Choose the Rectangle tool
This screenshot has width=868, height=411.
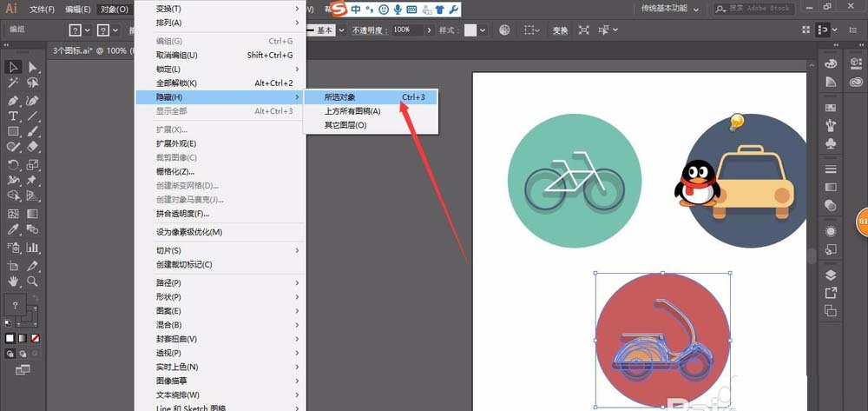tap(14, 131)
